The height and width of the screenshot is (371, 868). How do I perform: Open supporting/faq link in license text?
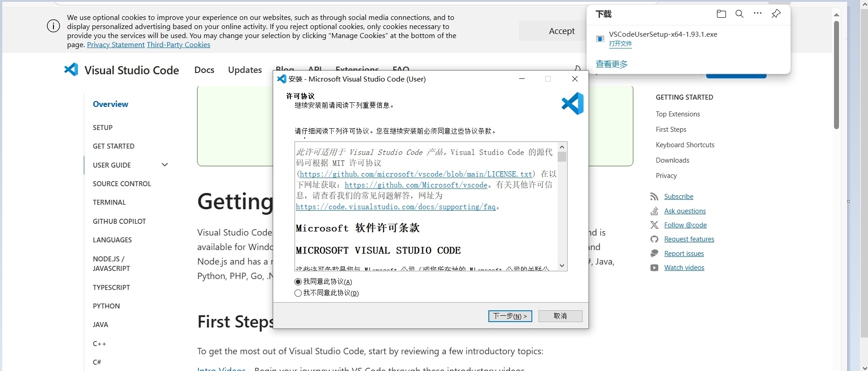(395, 207)
